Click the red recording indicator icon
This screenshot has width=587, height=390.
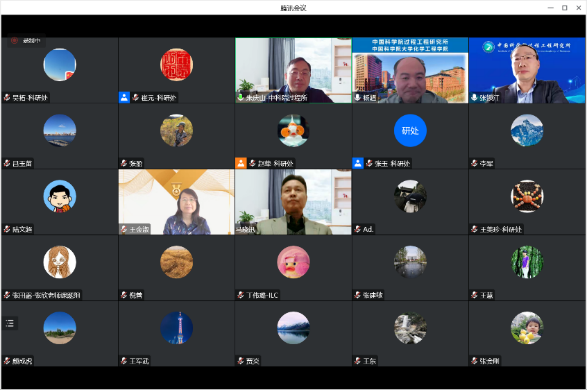14,40
